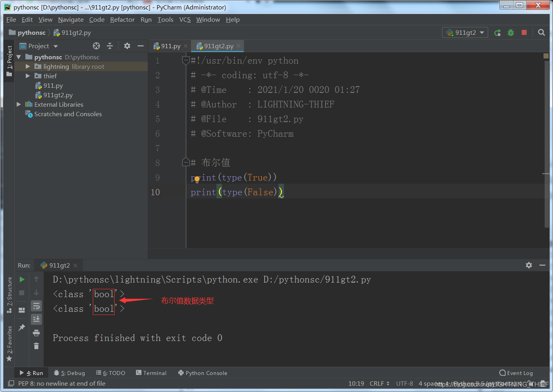Collapse the pythonsc root folder
This screenshot has width=553, height=392.
click(19, 57)
